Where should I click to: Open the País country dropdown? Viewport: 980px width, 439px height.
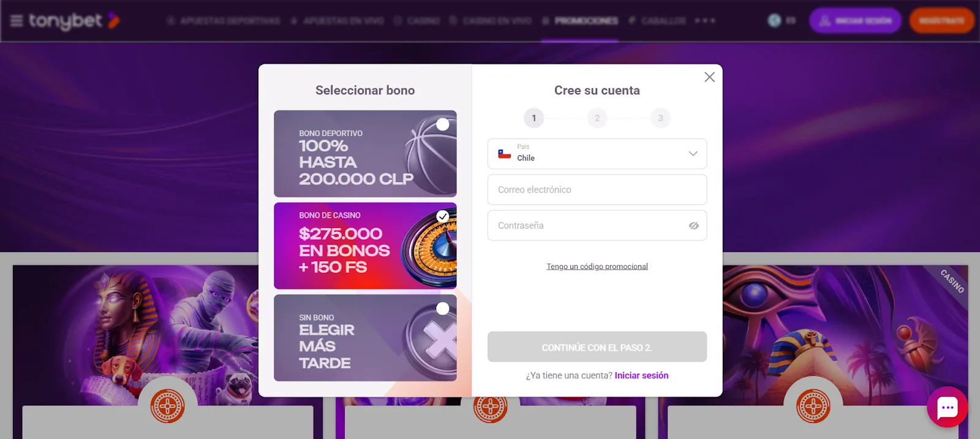pos(692,153)
